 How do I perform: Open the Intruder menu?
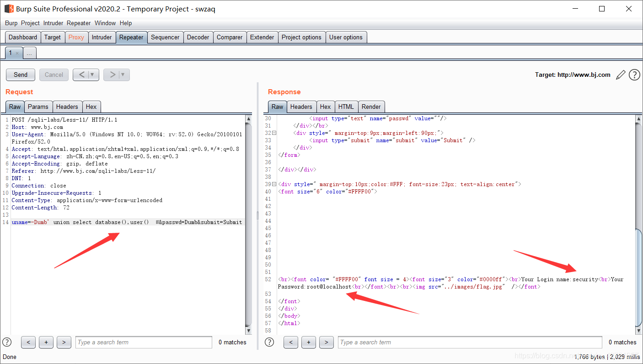54,23
